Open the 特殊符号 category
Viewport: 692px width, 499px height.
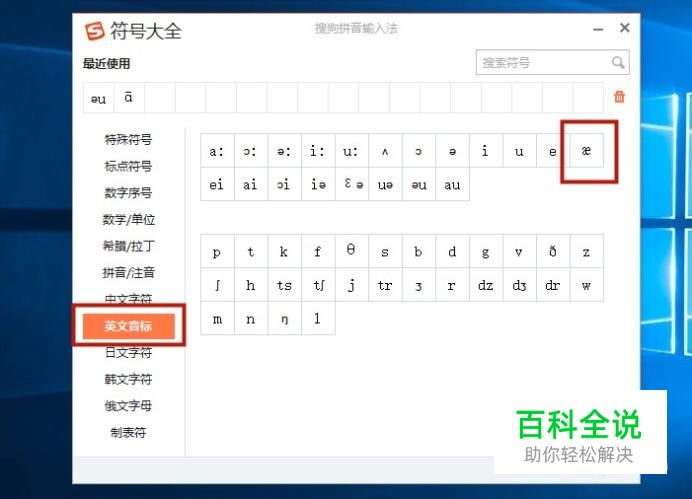pos(128,140)
